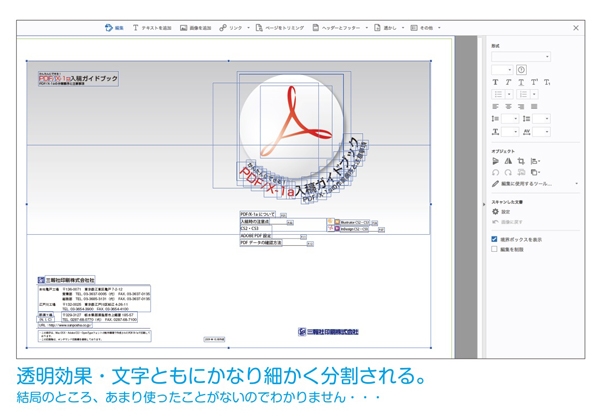Insert a numbered list

pyautogui.click(x=523, y=94)
